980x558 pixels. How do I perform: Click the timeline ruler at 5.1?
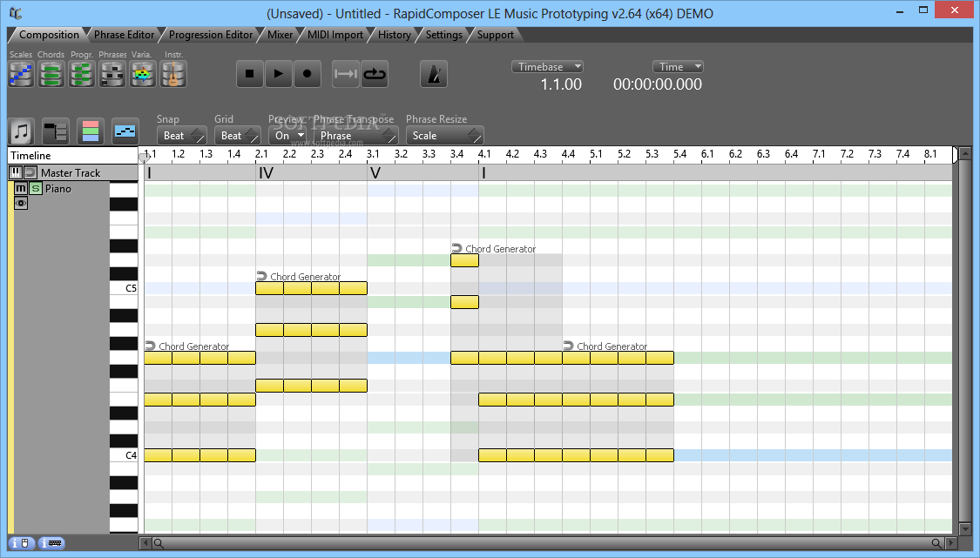tap(596, 154)
